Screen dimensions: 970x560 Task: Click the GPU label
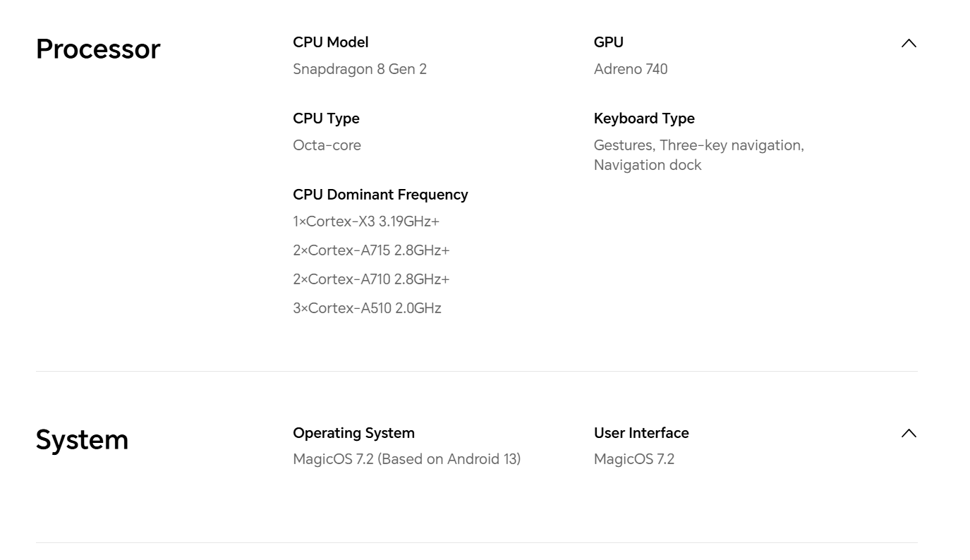point(608,42)
